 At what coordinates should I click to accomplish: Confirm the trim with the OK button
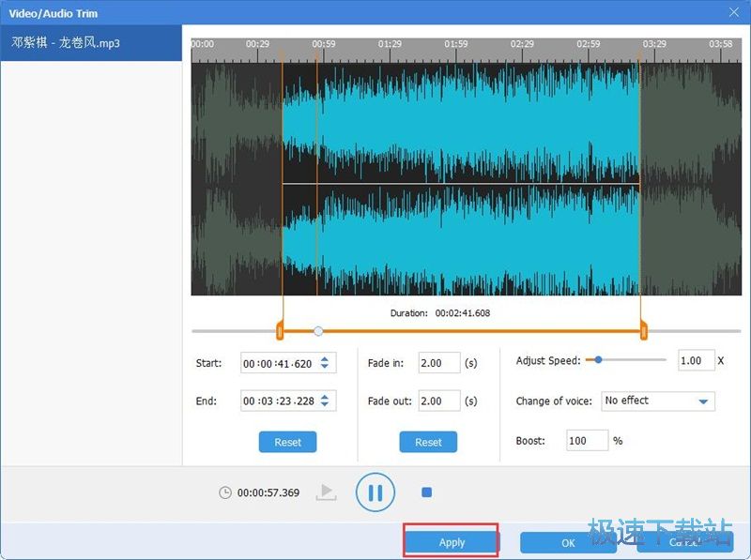pos(568,543)
